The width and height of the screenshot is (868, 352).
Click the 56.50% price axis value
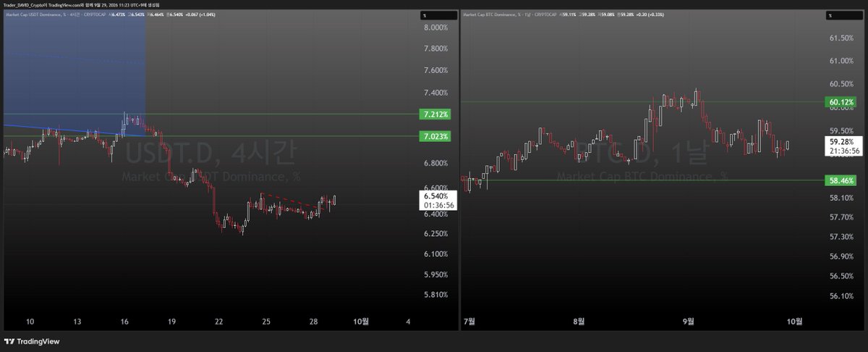tap(842, 276)
